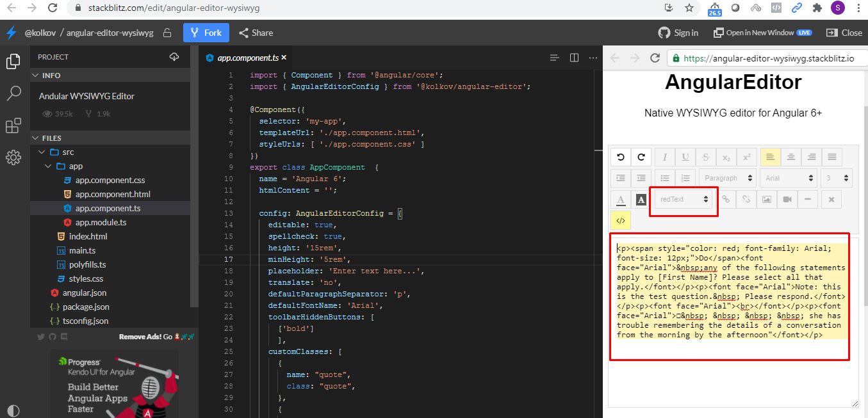Open preview in New Window
Screen dimensions: 868x418
click(763, 33)
